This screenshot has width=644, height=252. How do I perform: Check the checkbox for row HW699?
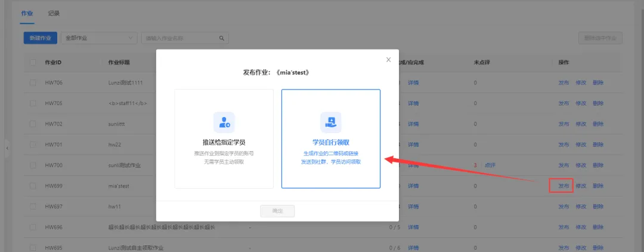click(x=33, y=186)
